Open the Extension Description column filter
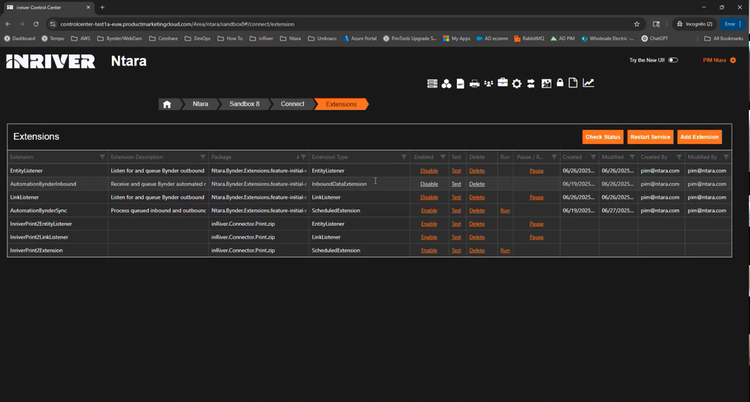 (x=203, y=157)
